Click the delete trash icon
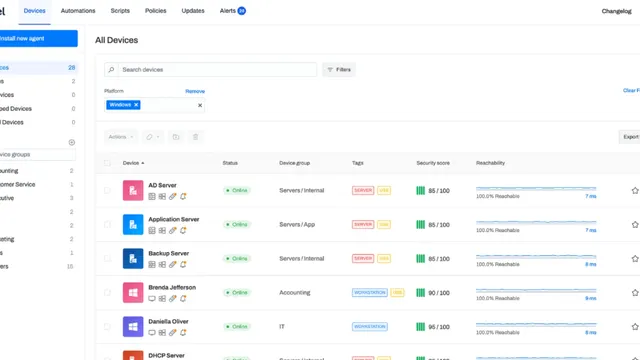 pos(196,137)
